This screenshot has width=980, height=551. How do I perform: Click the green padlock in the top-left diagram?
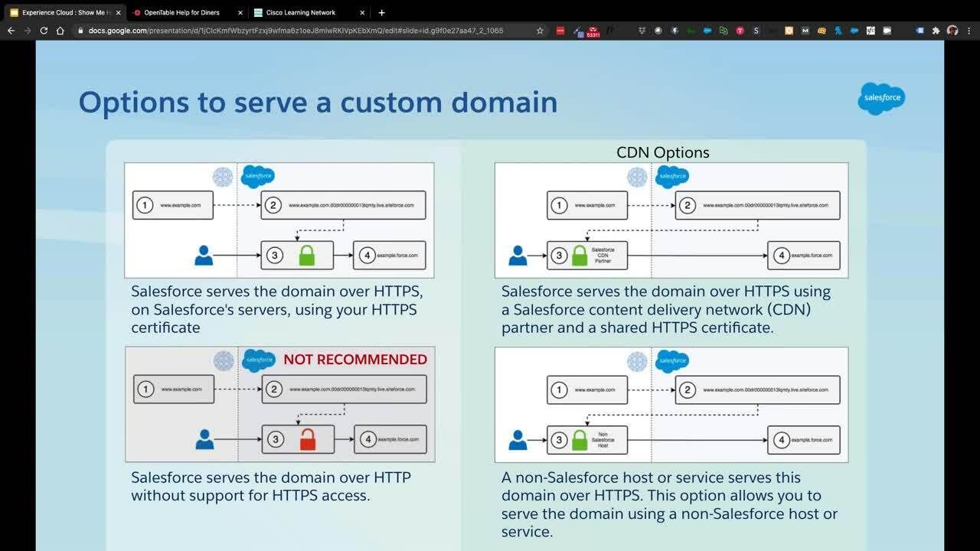pos(307,255)
